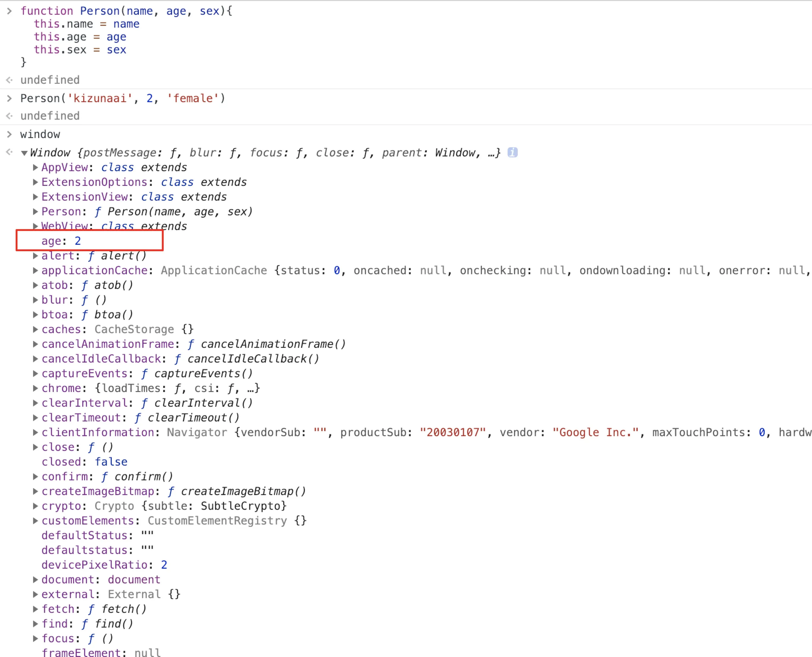Select the closed: false property

coord(84,462)
